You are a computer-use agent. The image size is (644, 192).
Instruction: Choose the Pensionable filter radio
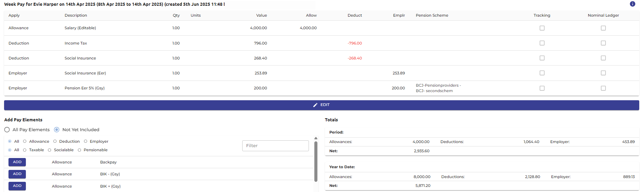79,150
